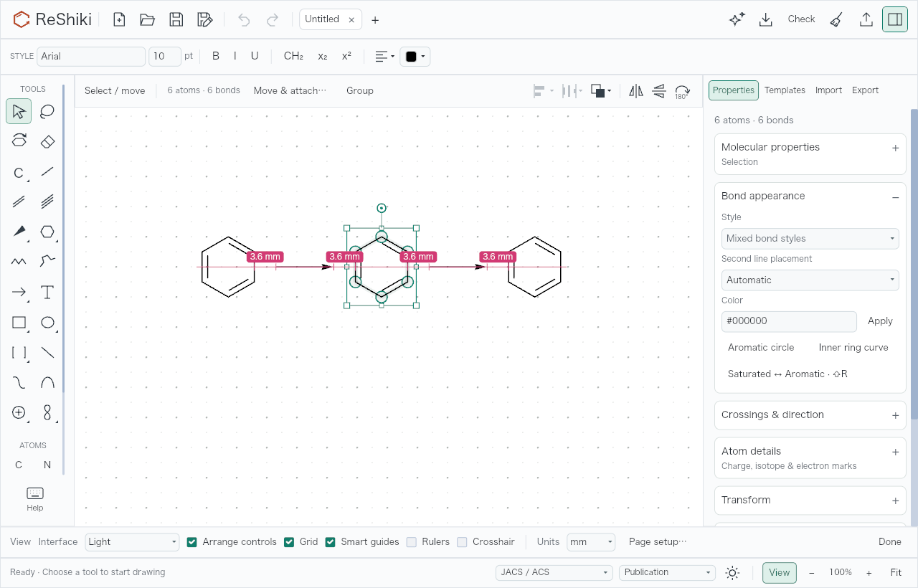Image resolution: width=918 pixels, height=588 pixels.
Task: Select the ellipse shape tool
Action: 47,322
